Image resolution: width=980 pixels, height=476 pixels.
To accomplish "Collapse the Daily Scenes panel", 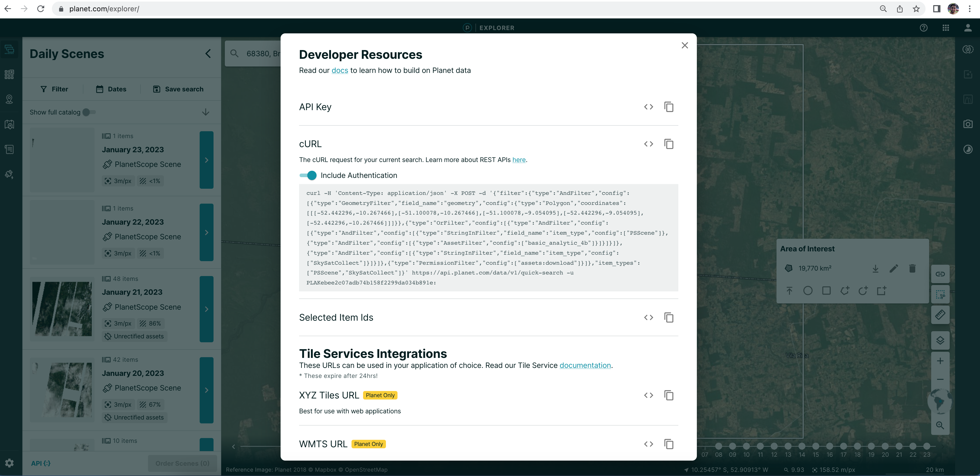I will click(x=208, y=54).
